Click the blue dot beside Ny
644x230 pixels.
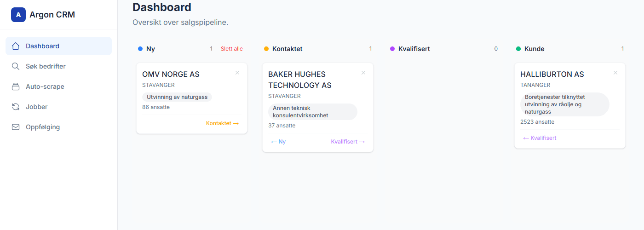[x=140, y=49]
